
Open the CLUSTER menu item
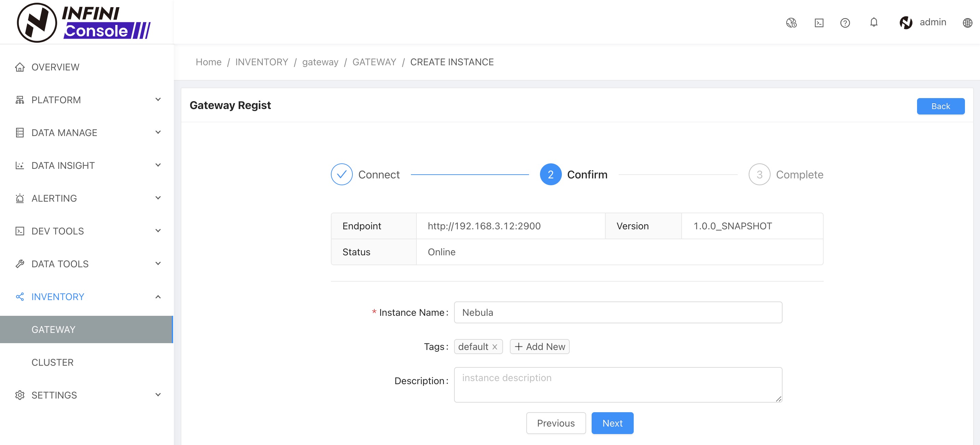52,362
